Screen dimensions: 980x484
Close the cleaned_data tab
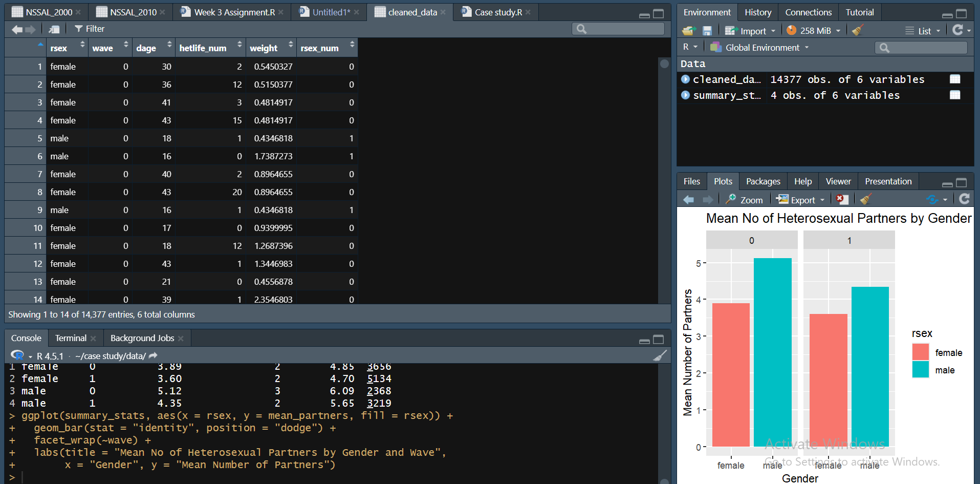click(x=443, y=12)
